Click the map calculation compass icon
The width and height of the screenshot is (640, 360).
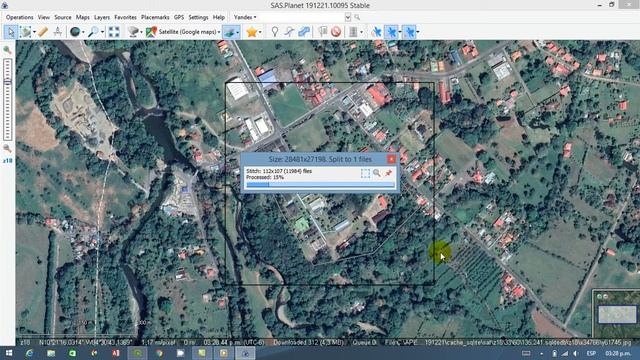pyautogui.click(x=58, y=31)
